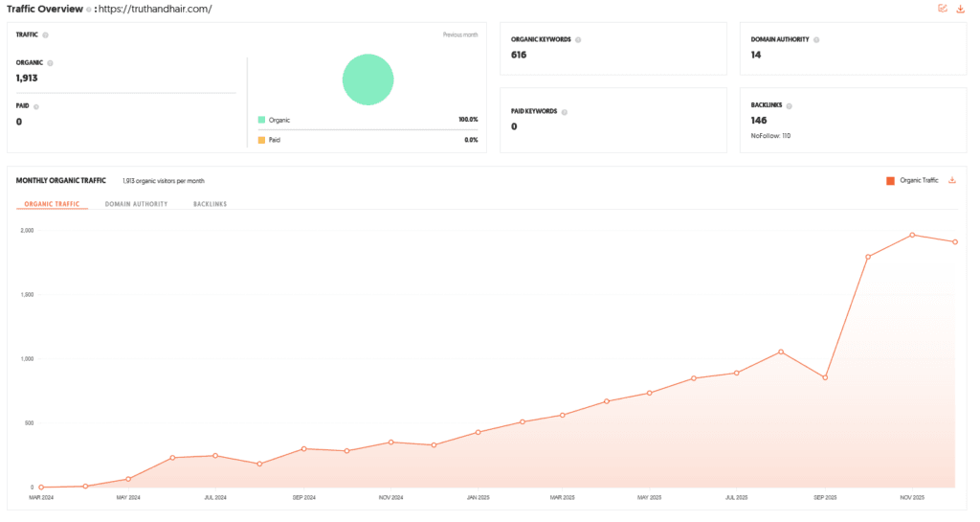
Task: Click organic keywords count 616
Action: click(x=519, y=55)
